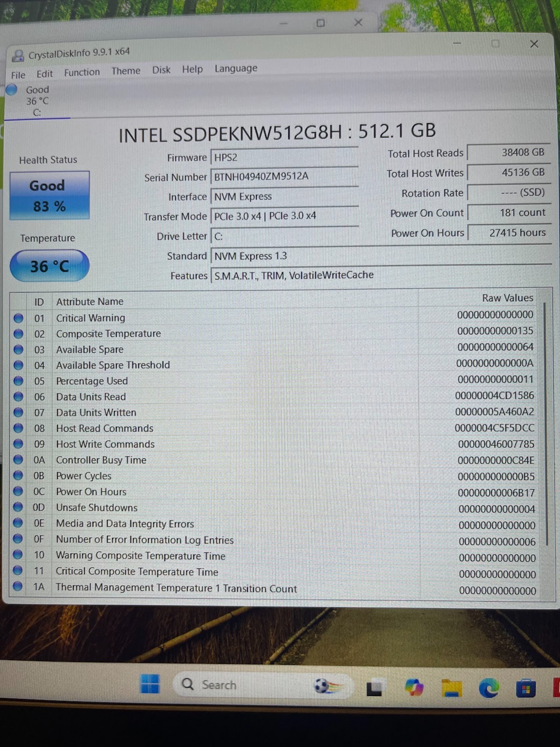Click the Features field

[381, 275]
